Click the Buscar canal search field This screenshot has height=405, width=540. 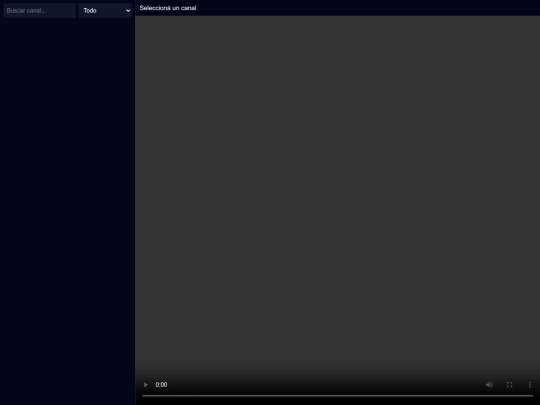(40, 11)
